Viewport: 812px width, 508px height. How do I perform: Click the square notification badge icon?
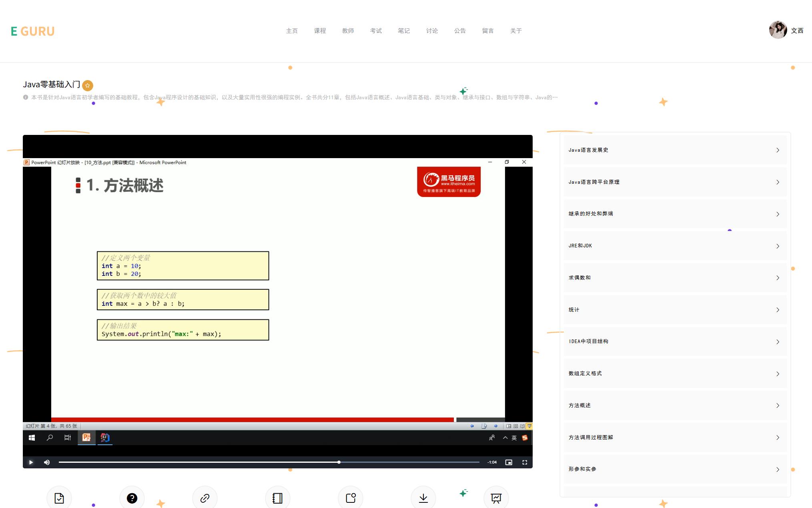(x=351, y=498)
